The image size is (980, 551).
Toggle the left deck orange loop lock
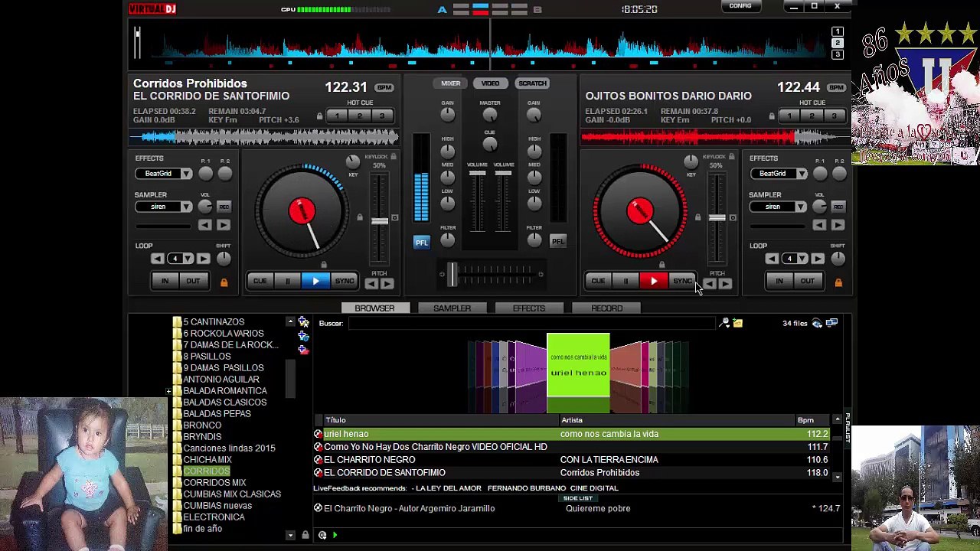point(224,282)
